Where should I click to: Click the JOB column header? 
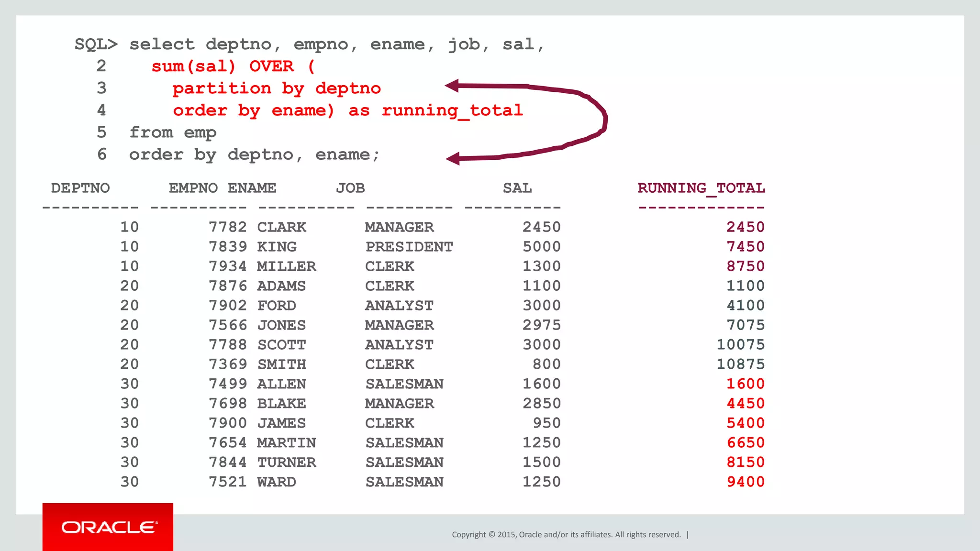pyautogui.click(x=350, y=188)
